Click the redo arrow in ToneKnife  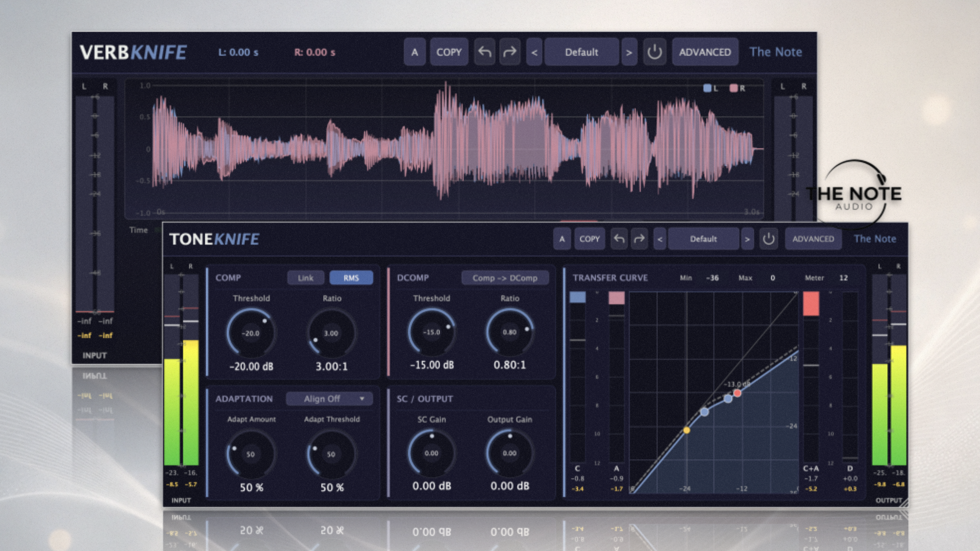[x=639, y=239]
